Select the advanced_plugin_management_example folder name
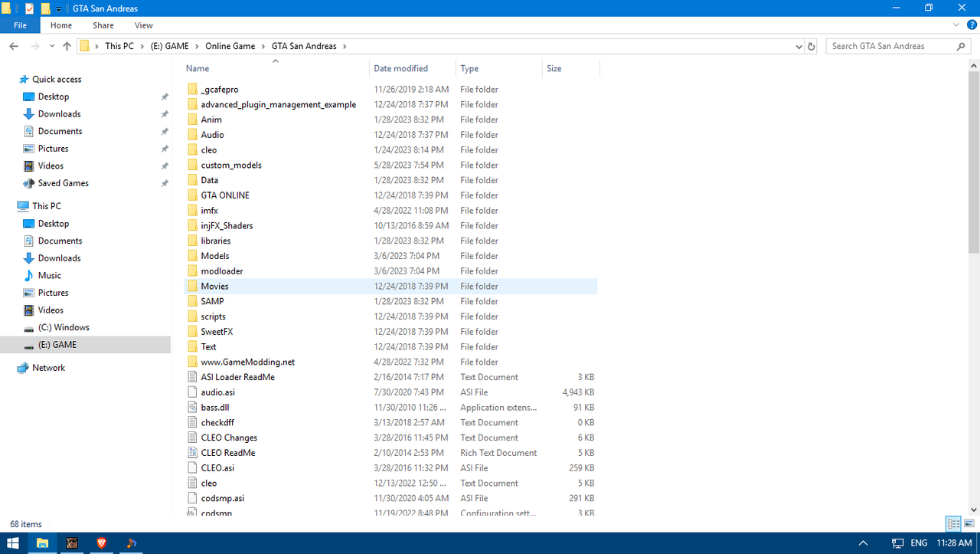Viewport: 980px width, 554px height. point(279,104)
